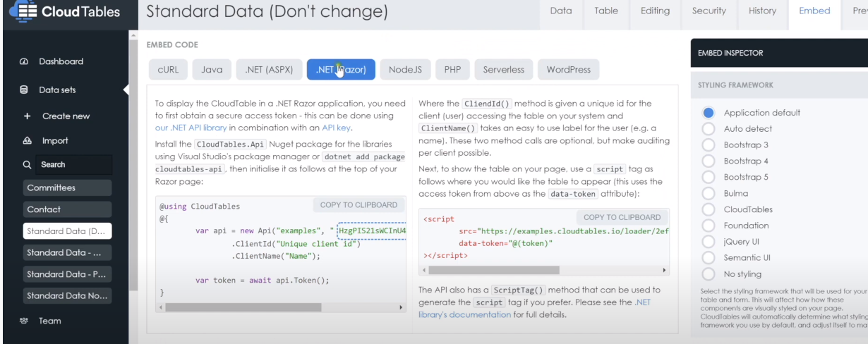This screenshot has width=868, height=344.
Task: Choose Bootstrap 4 radio button
Action: (x=709, y=161)
